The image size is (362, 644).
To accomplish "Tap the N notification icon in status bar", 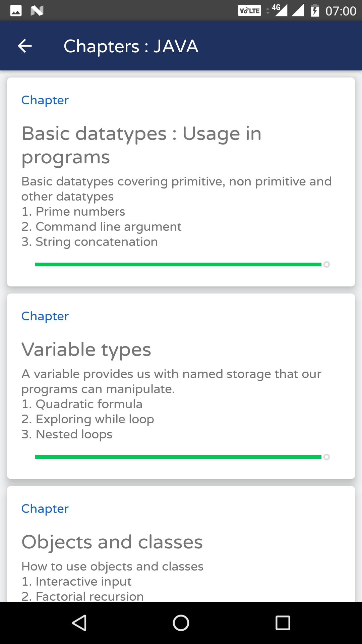I will click(37, 11).
